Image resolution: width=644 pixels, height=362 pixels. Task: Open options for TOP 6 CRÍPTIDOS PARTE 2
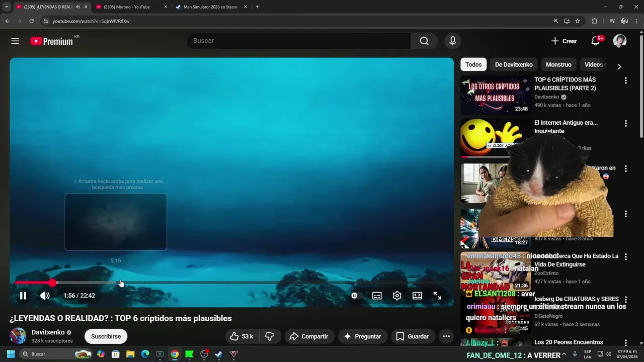tap(626, 80)
